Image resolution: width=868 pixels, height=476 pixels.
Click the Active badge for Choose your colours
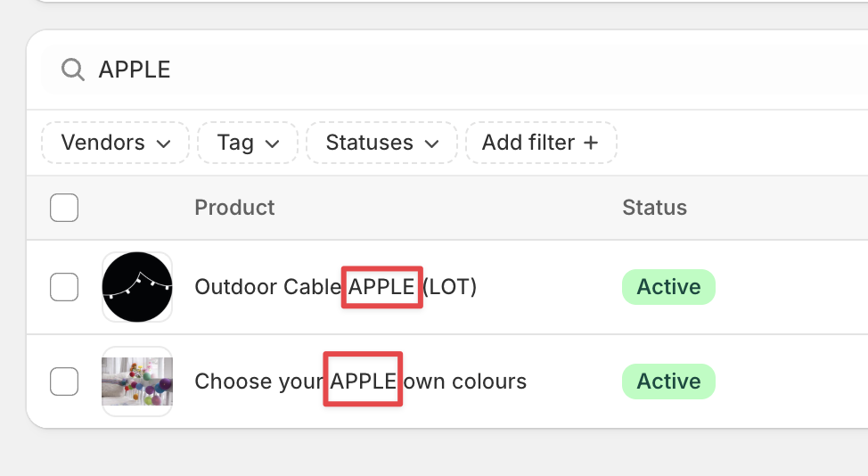(x=668, y=382)
